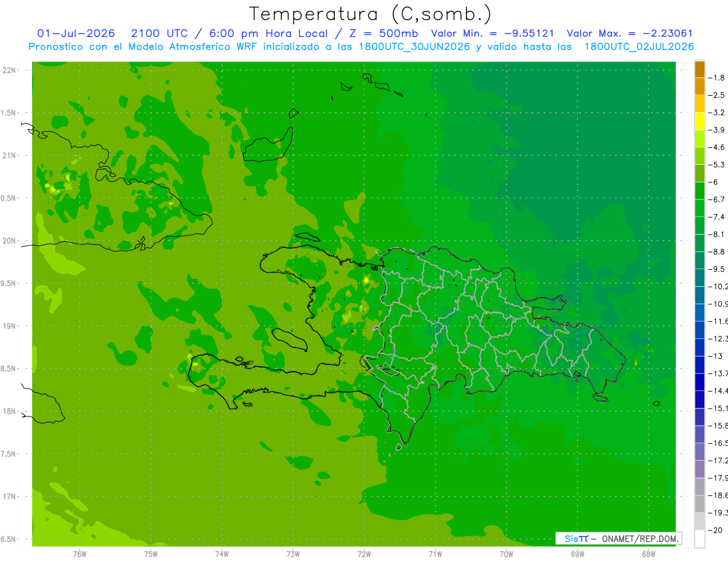This screenshot has height=562, width=728.
Task: Click the '20N' latitude label
Action: point(9,241)
